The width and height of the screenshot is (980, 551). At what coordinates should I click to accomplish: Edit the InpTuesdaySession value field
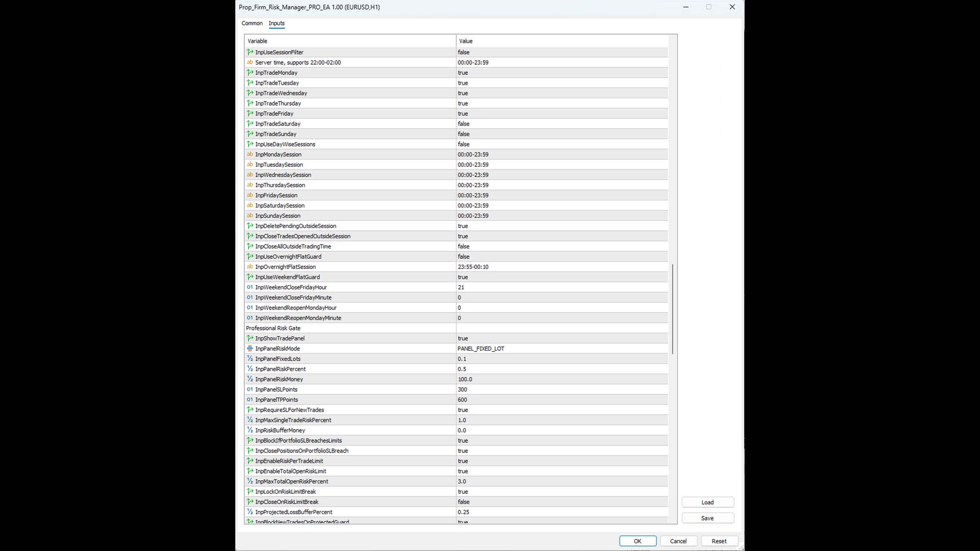click(x=562, y=164)
